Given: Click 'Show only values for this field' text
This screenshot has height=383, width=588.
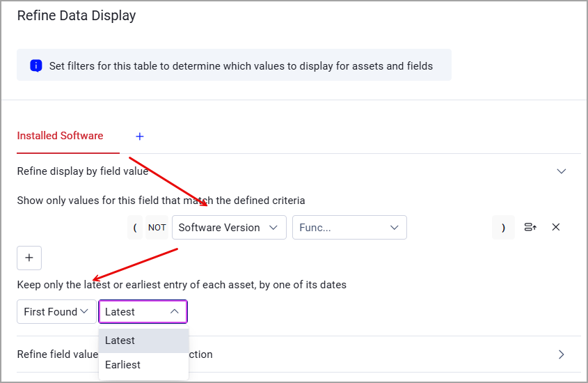Looking at the screenshot, I should pyautogui.click(x=161, y=201).
